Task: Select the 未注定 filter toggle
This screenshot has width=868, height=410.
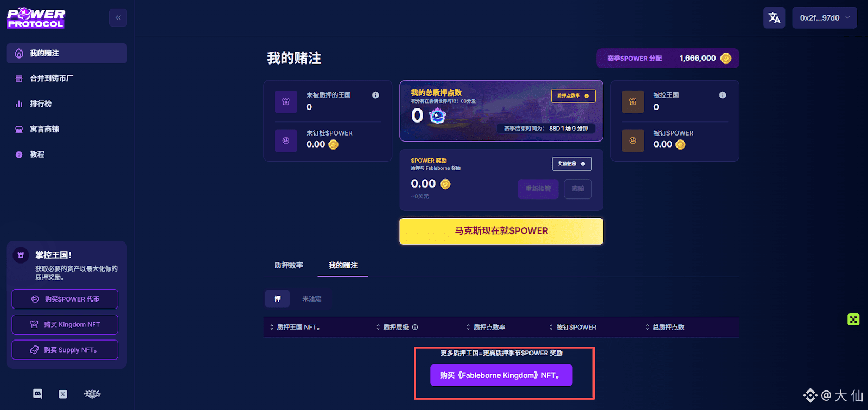Action: point(311,299)
